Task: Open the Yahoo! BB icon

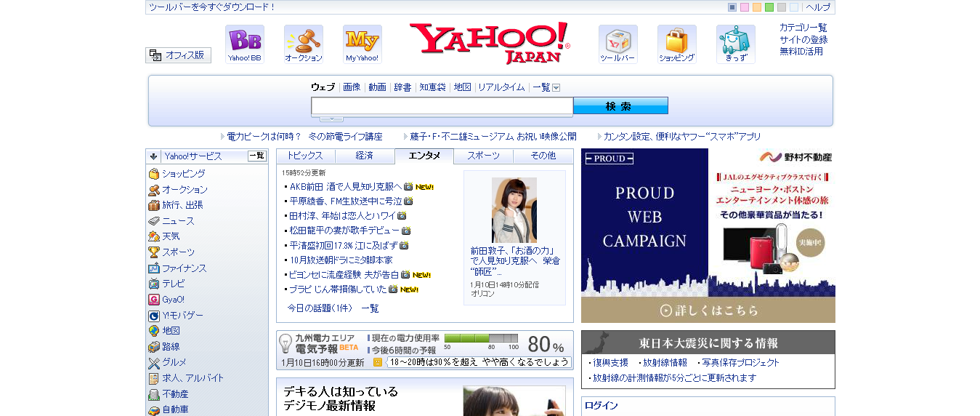Action: click(244, 44)
